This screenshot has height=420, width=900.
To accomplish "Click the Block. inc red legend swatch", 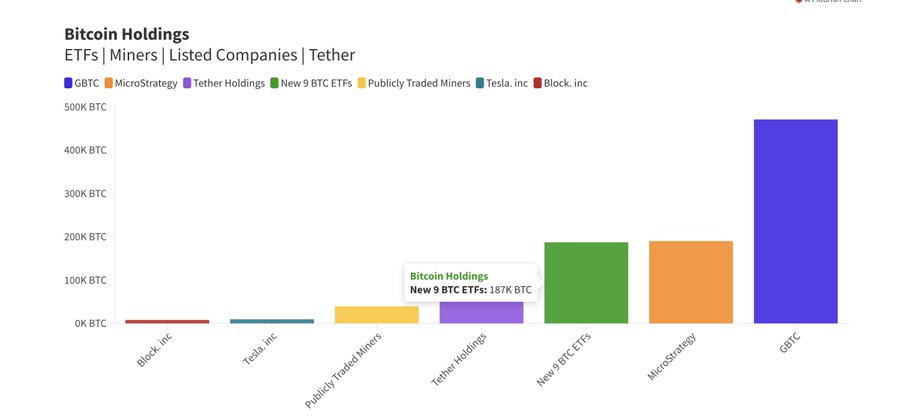I will 538,83.
